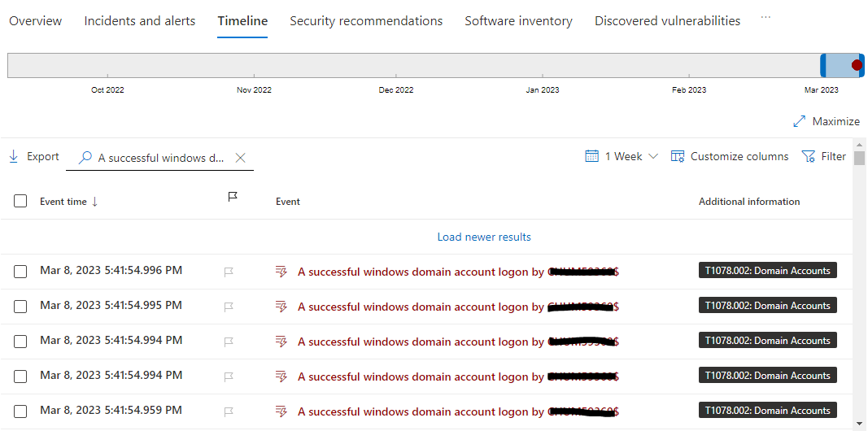This screenshot has height=431, width=868.
Task: Click the search magnifier icon
Action: point(85,158)
